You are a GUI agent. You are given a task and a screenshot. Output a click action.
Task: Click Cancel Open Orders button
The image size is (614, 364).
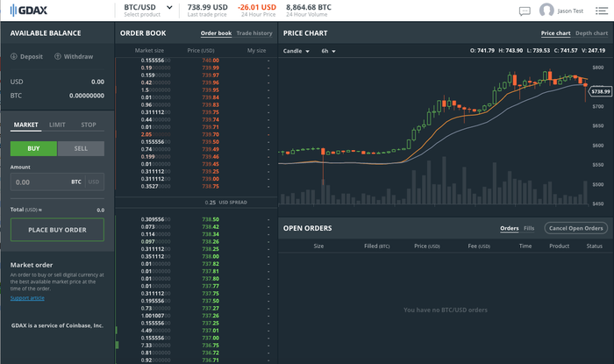pyautogui.click(x=575, y=228)
